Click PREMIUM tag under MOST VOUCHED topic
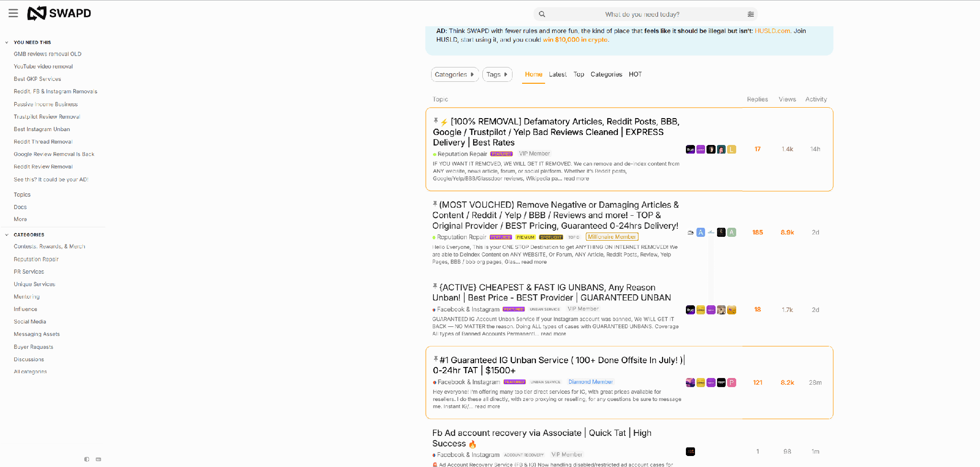The height and width of the screenshot is (467, 980). tap(525, 237)
